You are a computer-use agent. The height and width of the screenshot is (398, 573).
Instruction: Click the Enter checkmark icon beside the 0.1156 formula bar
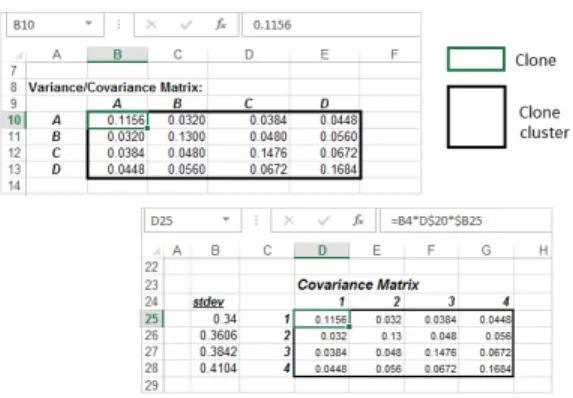coord(186,25)
